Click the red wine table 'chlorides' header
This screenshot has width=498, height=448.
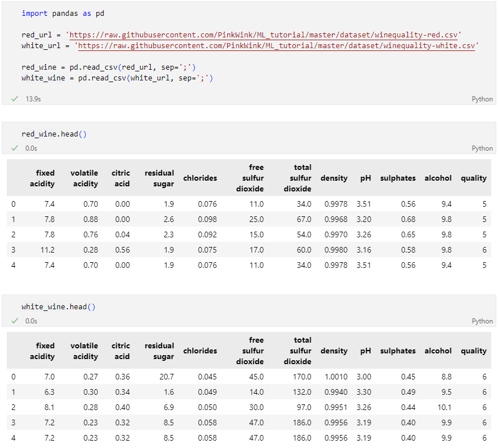click(x=200, y=178)
